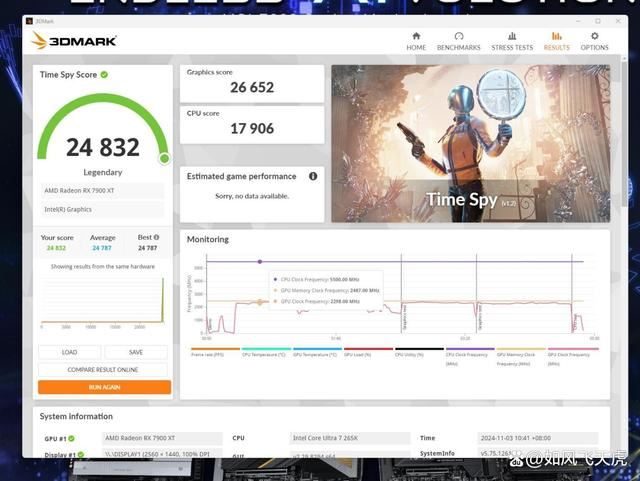Click the 3DMark app icon in the title bar

coord(29,21)
